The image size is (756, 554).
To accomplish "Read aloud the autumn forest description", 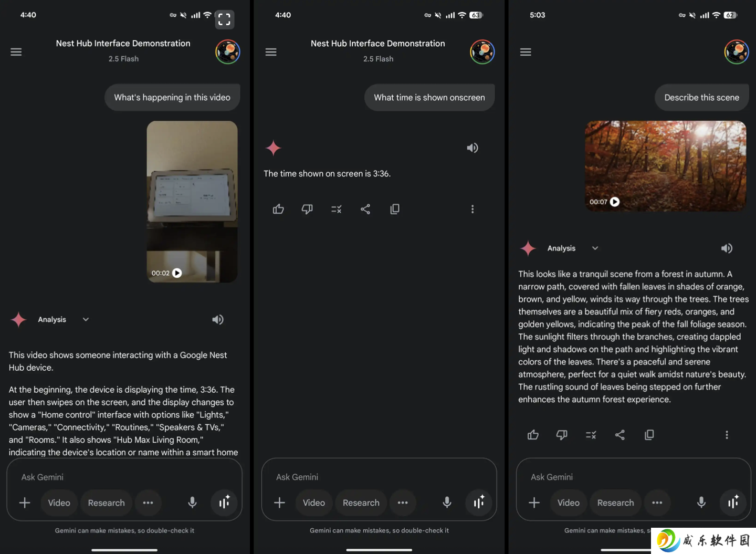I will [x=727, y=248].
